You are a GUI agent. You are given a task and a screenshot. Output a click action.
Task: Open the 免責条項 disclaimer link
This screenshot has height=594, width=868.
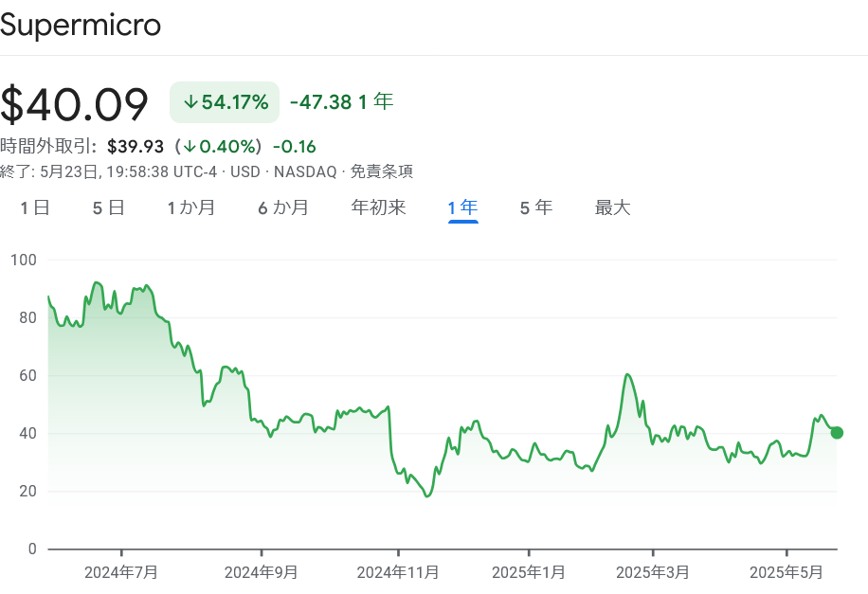pyautogui.click(x=383, y=172)
